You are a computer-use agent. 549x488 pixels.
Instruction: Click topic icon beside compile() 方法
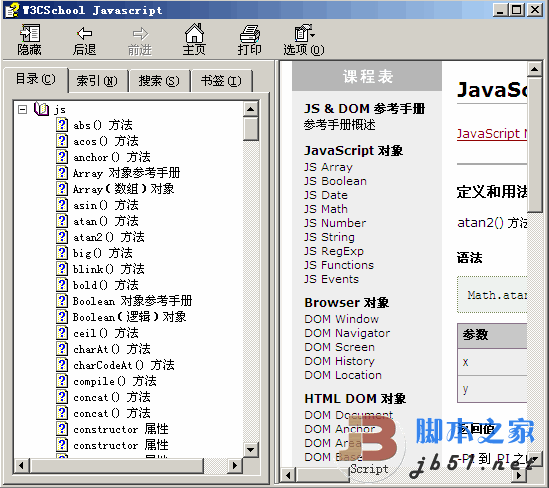pos(62,381)
